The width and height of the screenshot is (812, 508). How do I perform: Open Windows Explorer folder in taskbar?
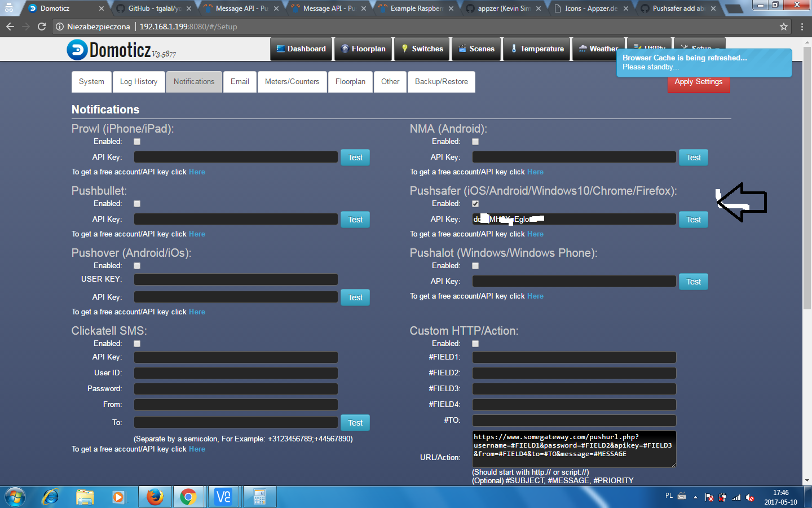[85, 497]
